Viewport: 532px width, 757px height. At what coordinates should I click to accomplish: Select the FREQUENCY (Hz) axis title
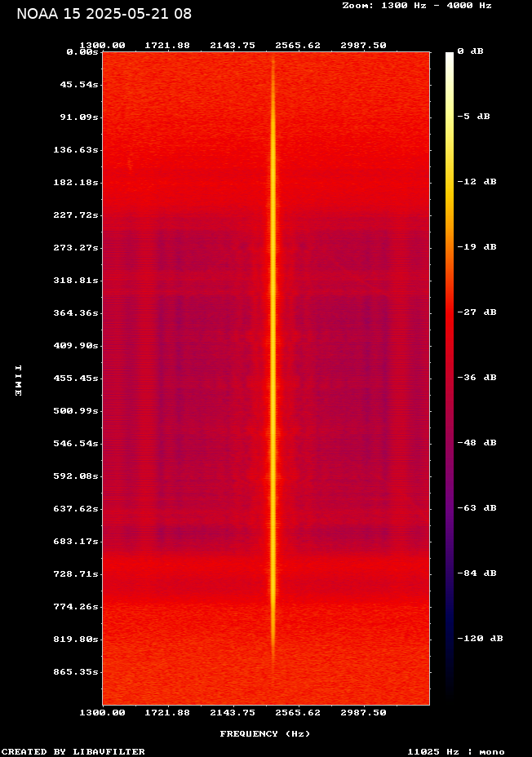pos(265,734)
